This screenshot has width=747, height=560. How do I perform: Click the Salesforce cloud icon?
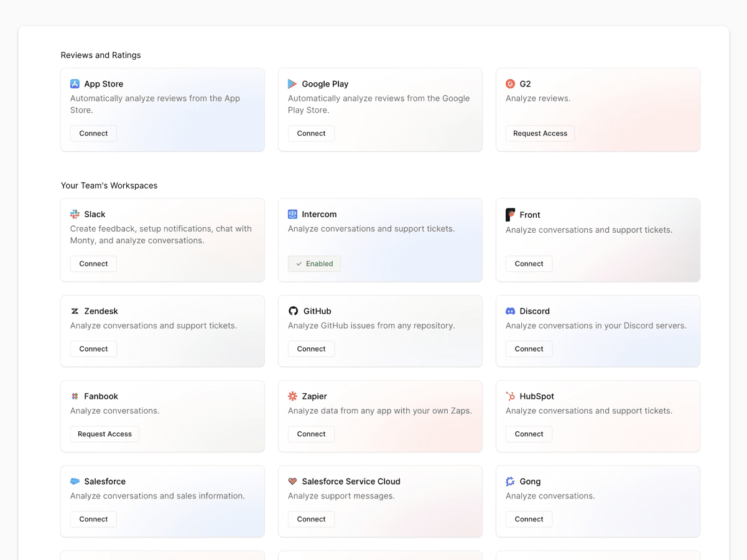75,482
